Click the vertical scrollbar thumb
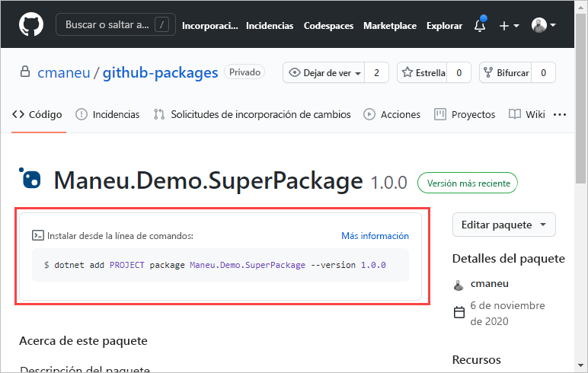Screen dimensions: 588x373 (580, 97)
